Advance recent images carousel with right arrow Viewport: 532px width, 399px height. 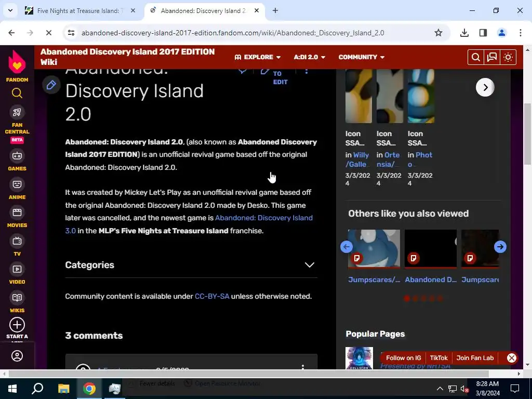point(485,87)
